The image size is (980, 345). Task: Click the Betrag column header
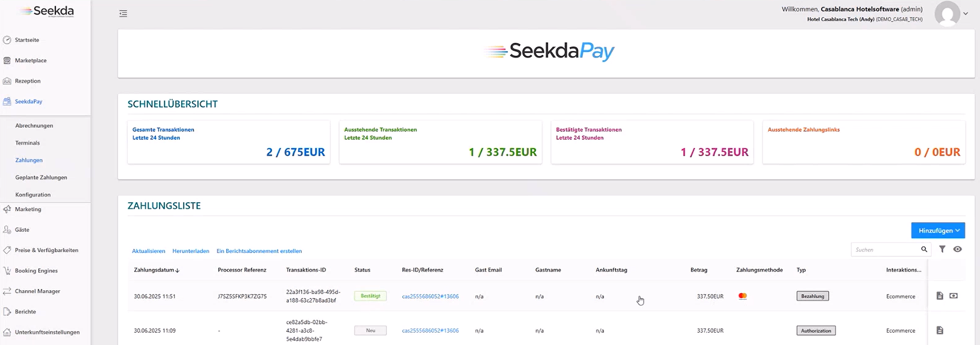click(699, 270)
